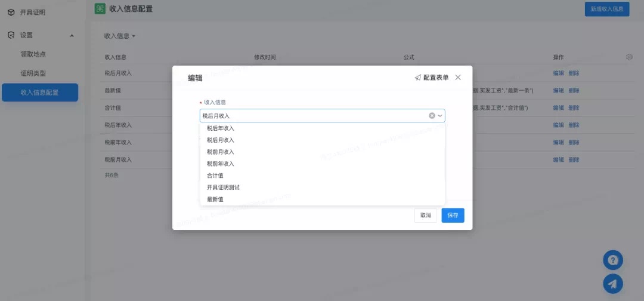Click the 收入信息配置 page title
The height and width of the screenshot is (301, 644).
(x=131, y=8)
